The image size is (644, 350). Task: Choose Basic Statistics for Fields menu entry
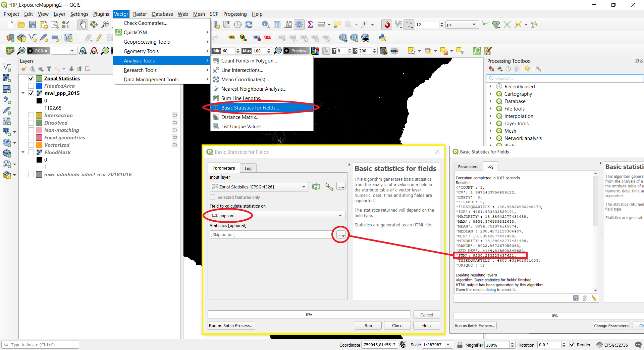[250, 107]
